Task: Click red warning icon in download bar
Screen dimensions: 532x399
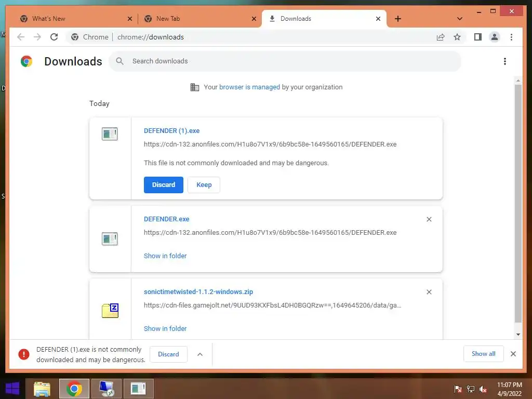Action: [x=24, y=354]
